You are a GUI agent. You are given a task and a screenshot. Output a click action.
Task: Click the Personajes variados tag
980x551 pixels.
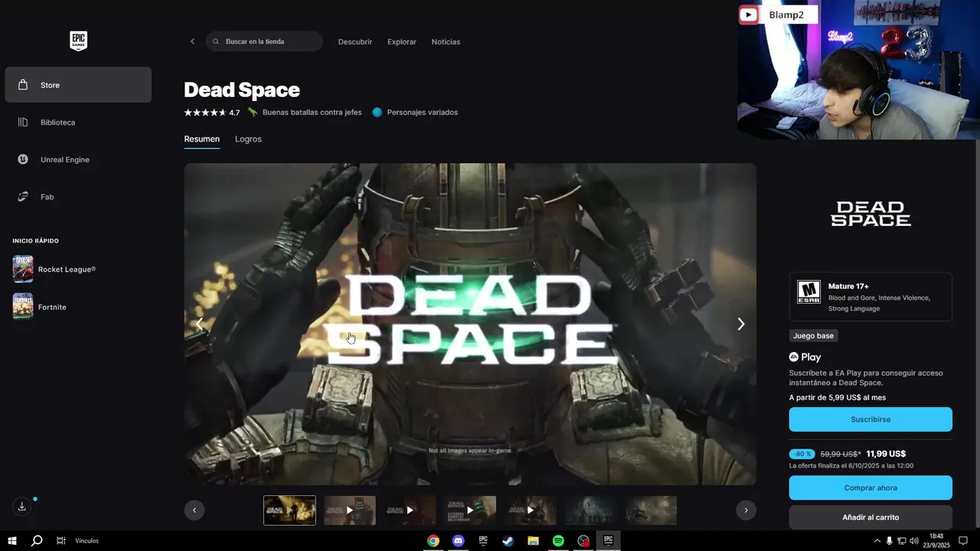[415, 112]
